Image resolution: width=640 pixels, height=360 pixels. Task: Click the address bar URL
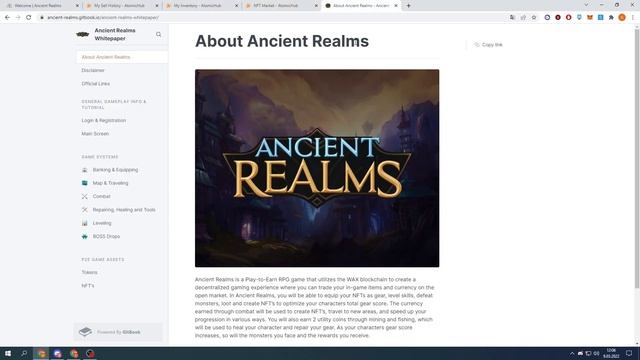[x=103, y=18]
